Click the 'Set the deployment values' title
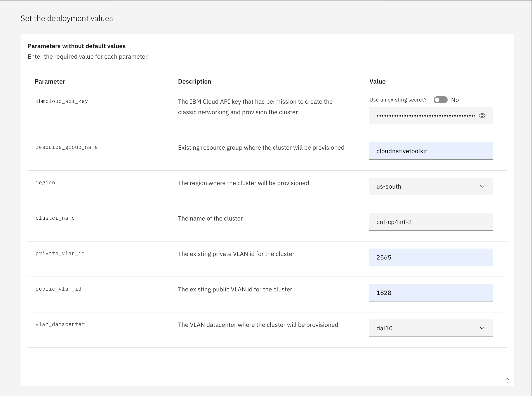 (67, 18)
